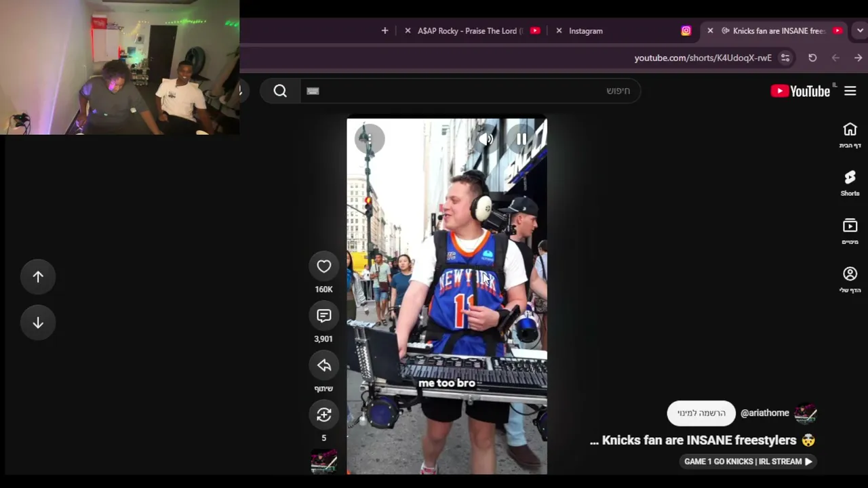Go to YouTube home via logo
This screenshot has height=488, width=868.
(800, 91)
